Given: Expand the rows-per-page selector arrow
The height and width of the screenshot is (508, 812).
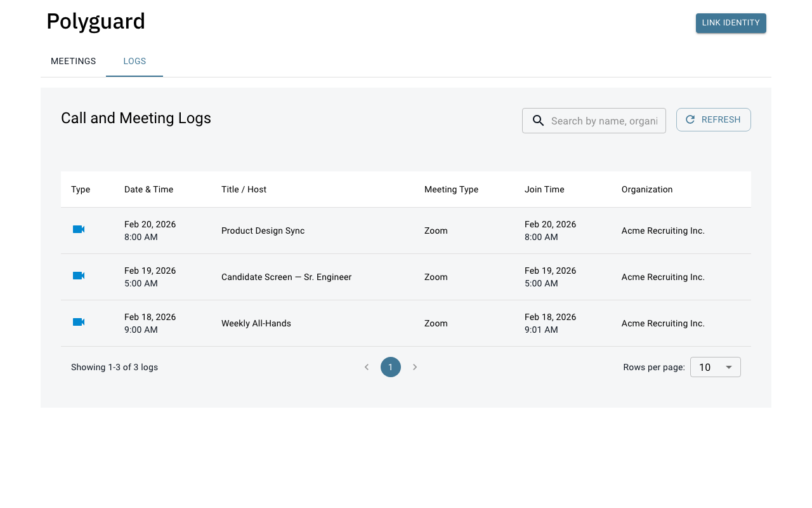Looking at the screenshot, I should coord(728,366).
